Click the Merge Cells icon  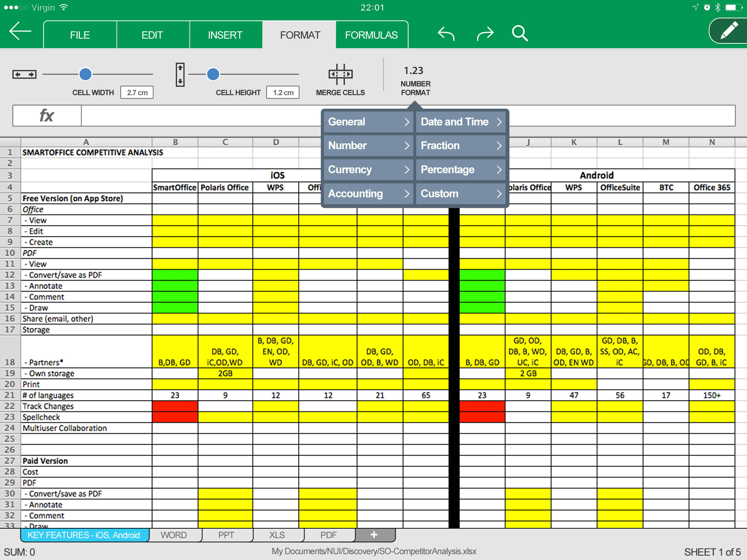[340, 74]
